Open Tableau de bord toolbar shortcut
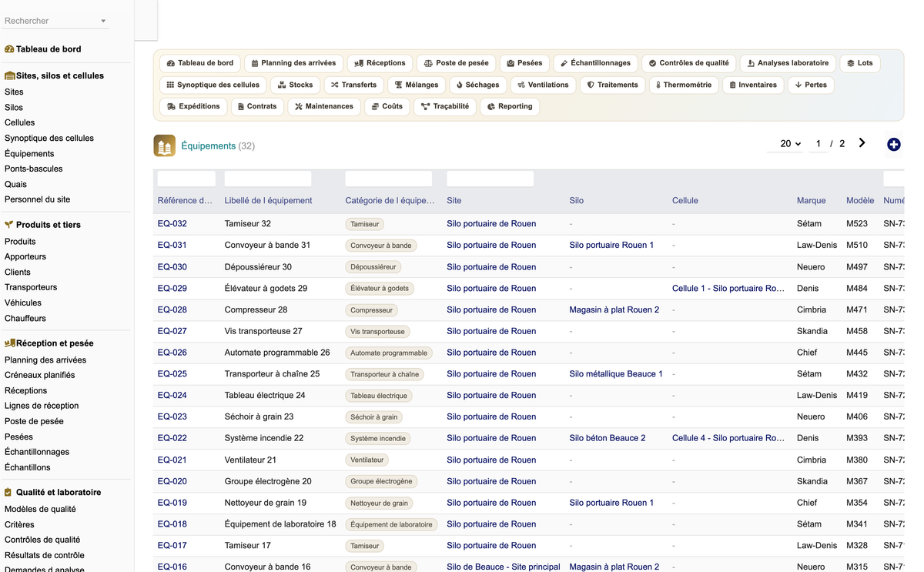 (x=200, y=63)
